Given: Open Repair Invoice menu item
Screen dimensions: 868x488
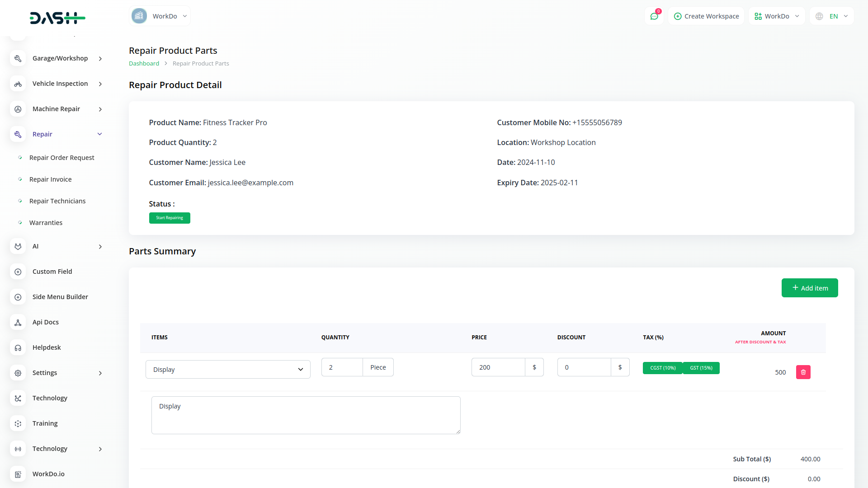Looking at the screenshot, I should point(51,179).
